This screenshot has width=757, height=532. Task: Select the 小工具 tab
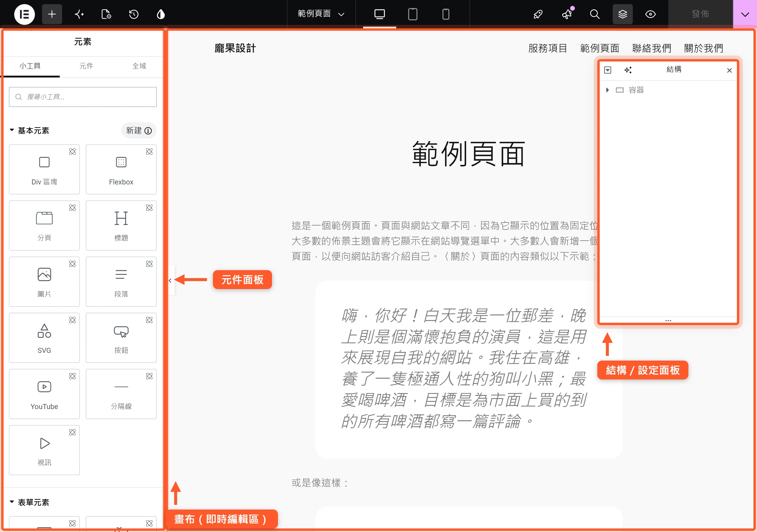pos(30,66)
